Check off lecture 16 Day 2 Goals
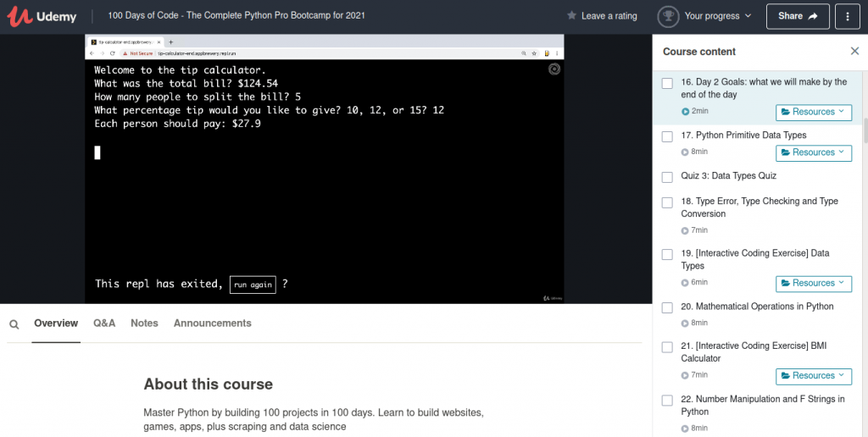The width and height of the screenshot is (868, 437). 668,84
